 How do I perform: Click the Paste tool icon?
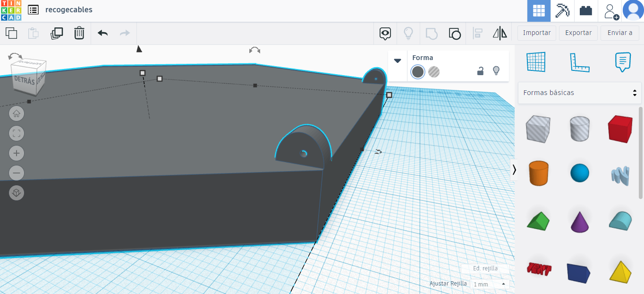(34, 33)
